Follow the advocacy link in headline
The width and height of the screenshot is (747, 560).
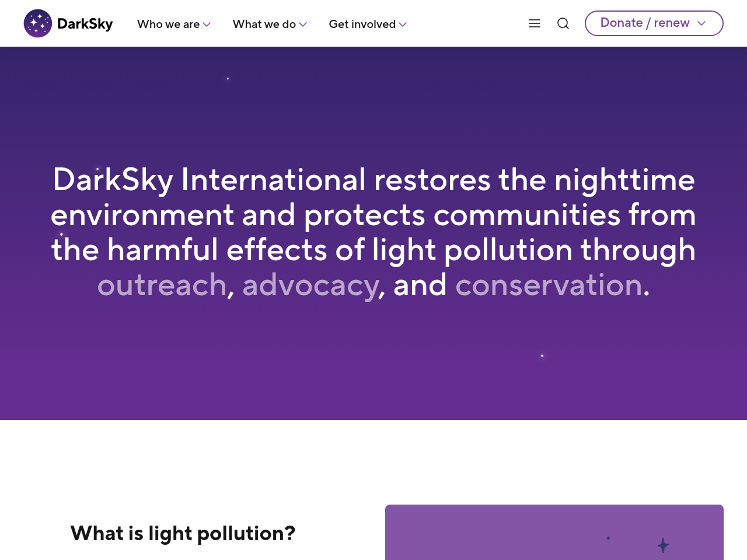310,285
